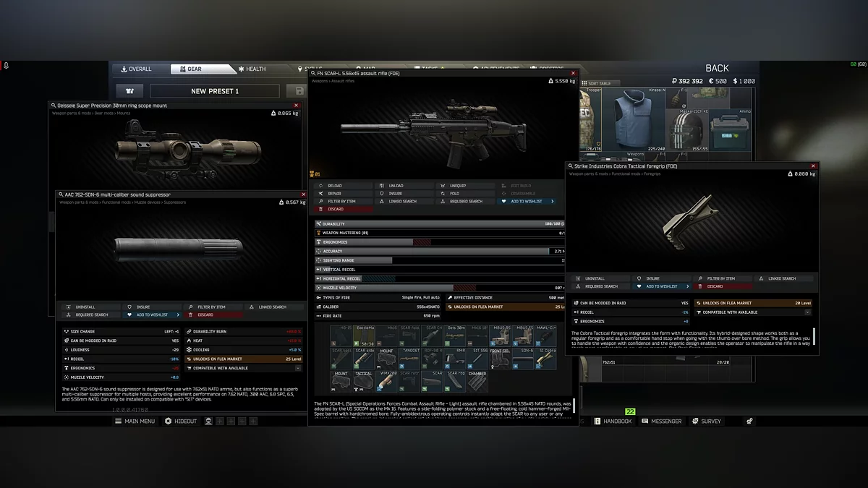Click the Cobra foregrip description scrollbar
The width and height of the screenshot is (868, 488).
814,337
